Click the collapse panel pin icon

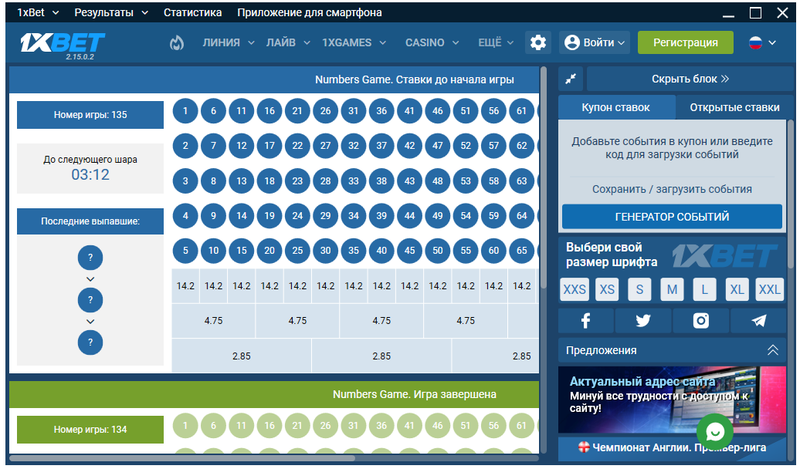570,79
